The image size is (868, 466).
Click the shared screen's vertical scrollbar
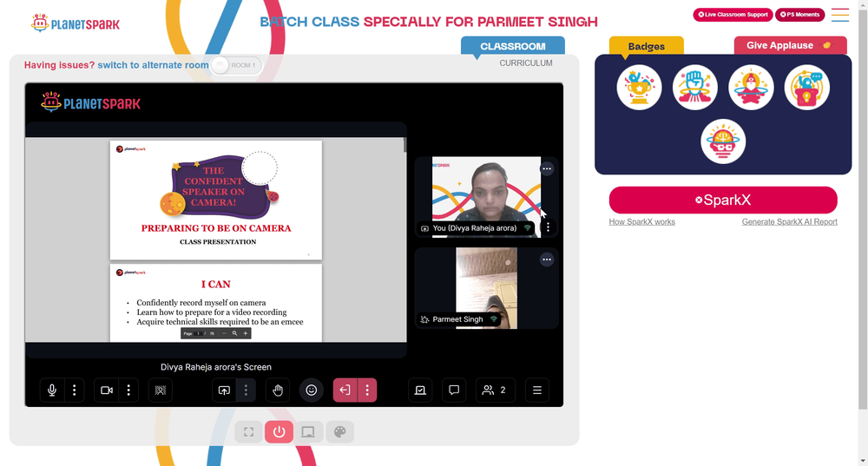pyautogui.click(x=405, y=145)
